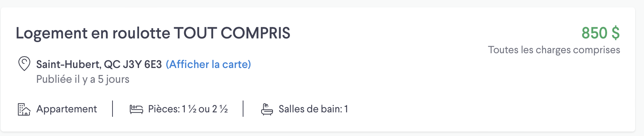Click the apartment building icon
This screenshot has height=136, width=644.
(x=24, y=109)
